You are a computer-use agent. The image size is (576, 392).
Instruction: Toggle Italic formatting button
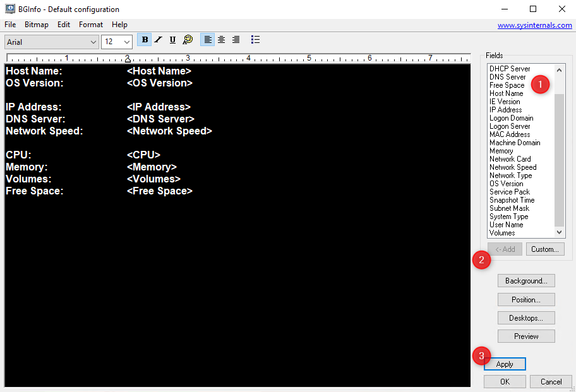[159, 40]
